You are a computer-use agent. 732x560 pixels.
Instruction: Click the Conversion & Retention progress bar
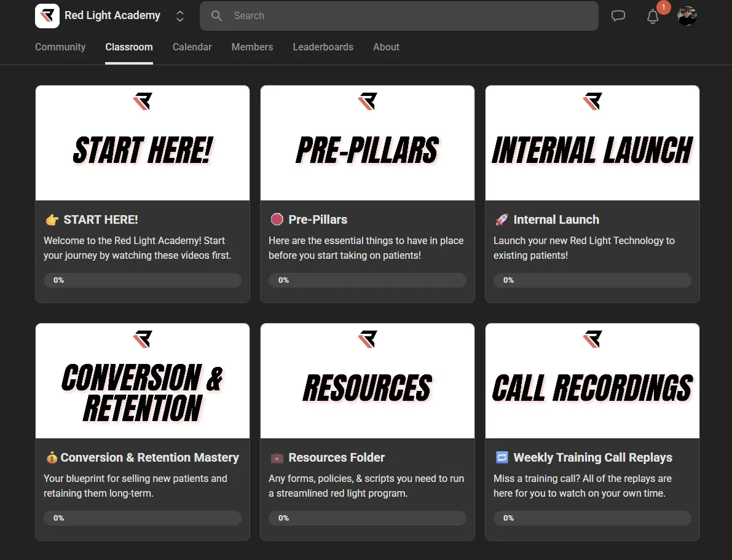point(143,518)
